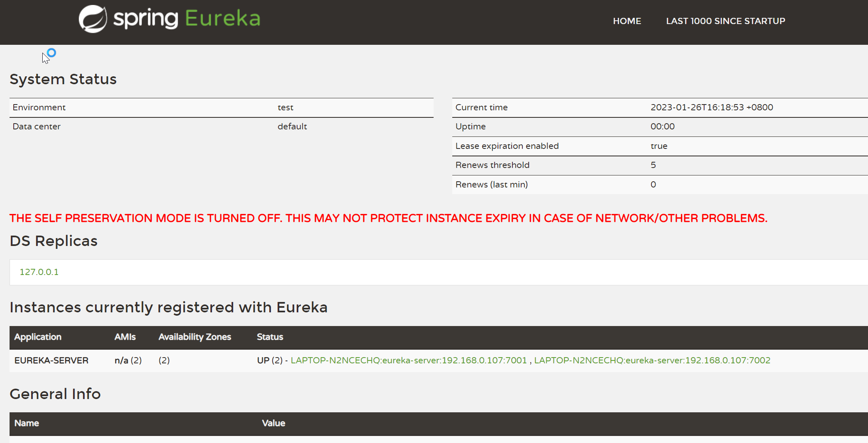Click the System Status heading
Image resolution: width=868 pixels, height=443 pixels.
[x=63, y=79]
